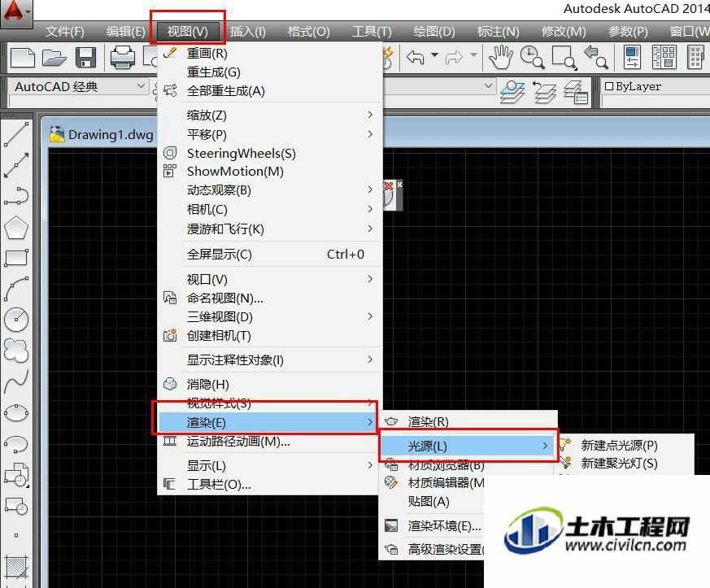This screenshot has width=710, height=588.
Task: Select the Rectangle tool
Action: click(16, 258)
